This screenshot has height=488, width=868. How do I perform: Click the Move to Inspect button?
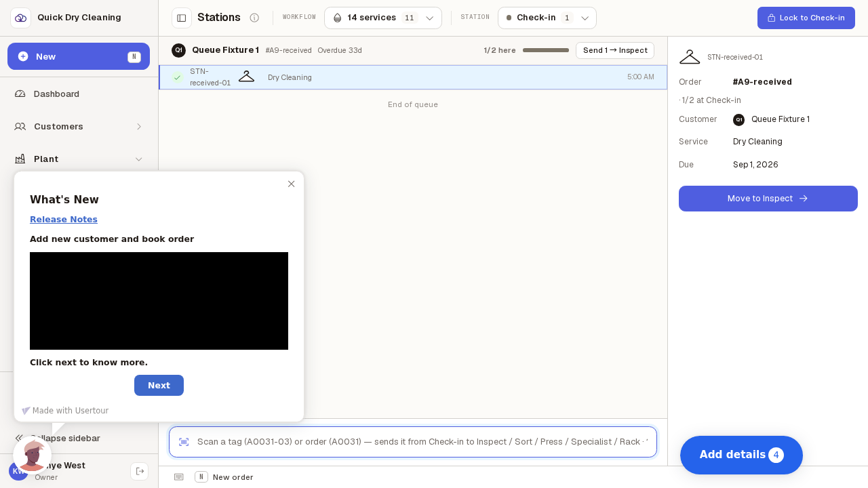768,199
